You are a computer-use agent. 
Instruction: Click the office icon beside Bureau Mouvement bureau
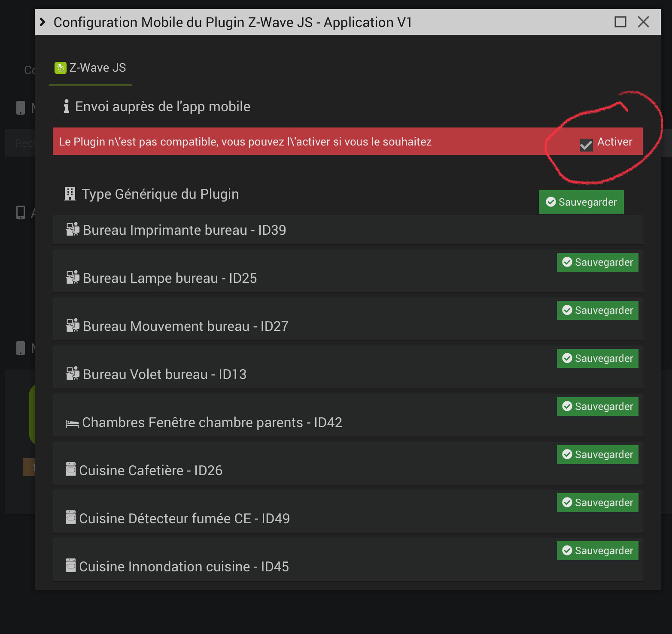point(73,325)
